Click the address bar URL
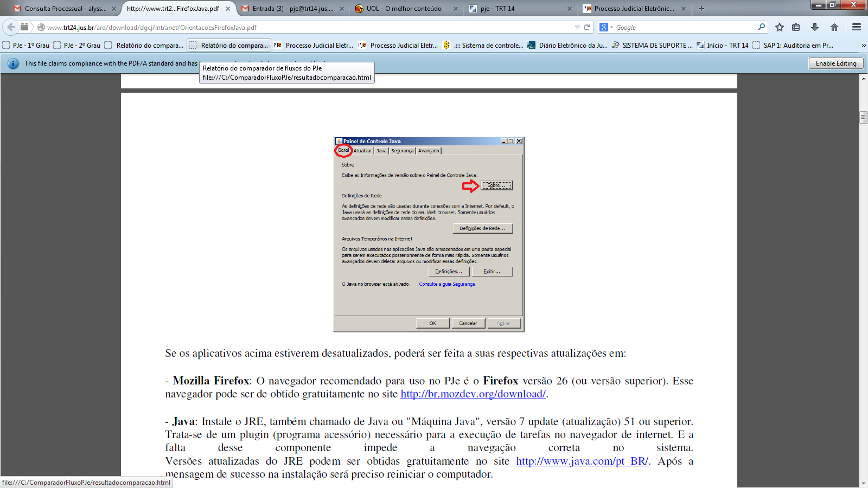 pyautogui.click(x=152, y=27)
